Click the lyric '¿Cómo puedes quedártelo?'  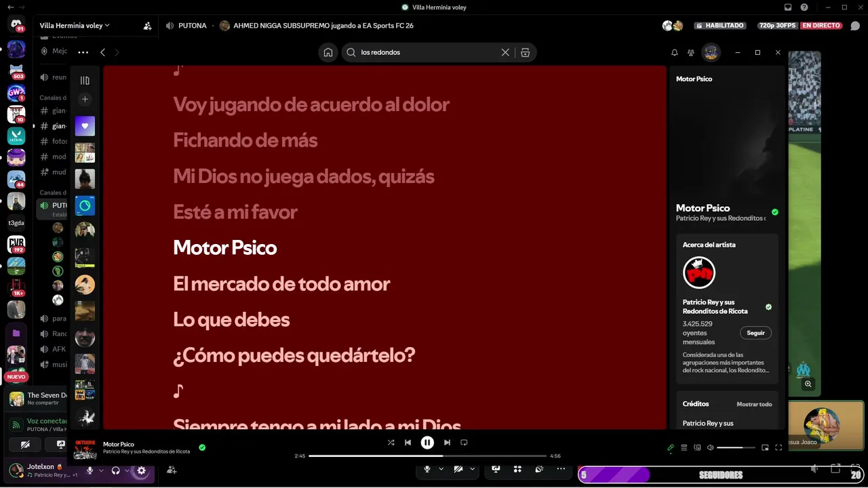tap(294, 355)
